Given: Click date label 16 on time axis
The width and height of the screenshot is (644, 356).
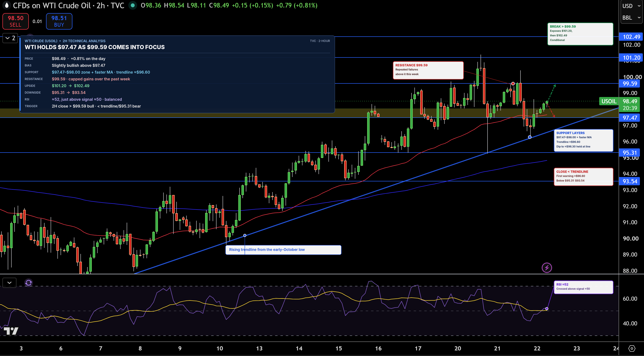Looking at the screenshot, I should pos(378,348).
